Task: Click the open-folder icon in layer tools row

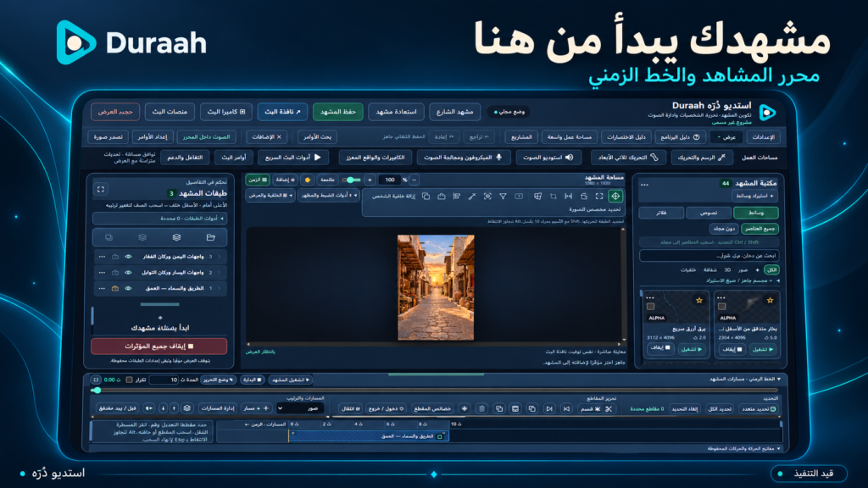Action: point(210,237)
